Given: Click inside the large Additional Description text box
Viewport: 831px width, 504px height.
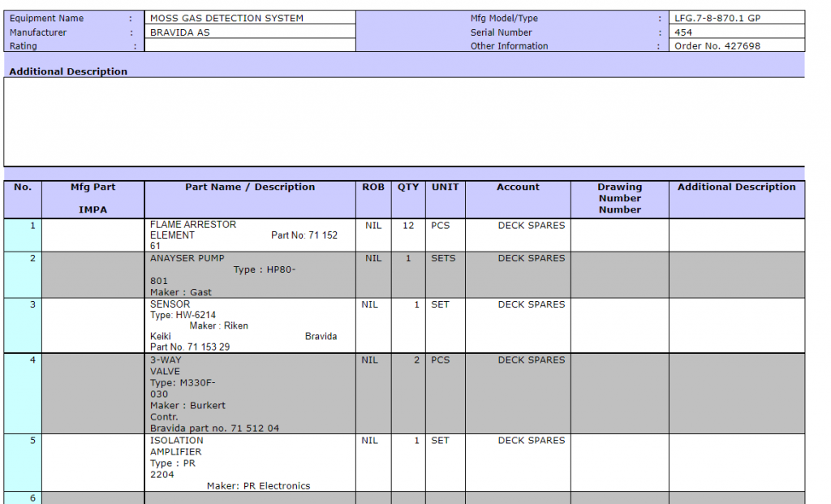Looking at the screenshot, I should click(404, 122).
